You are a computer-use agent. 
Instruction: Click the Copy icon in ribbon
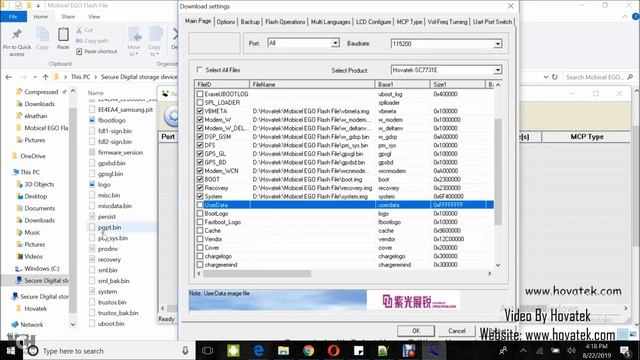pos(42,35)
